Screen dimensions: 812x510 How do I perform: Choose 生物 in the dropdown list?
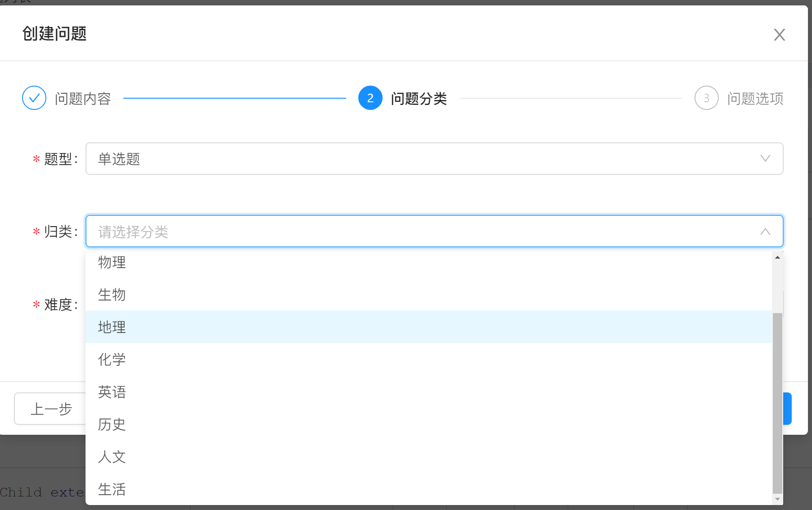click(112, 295)
